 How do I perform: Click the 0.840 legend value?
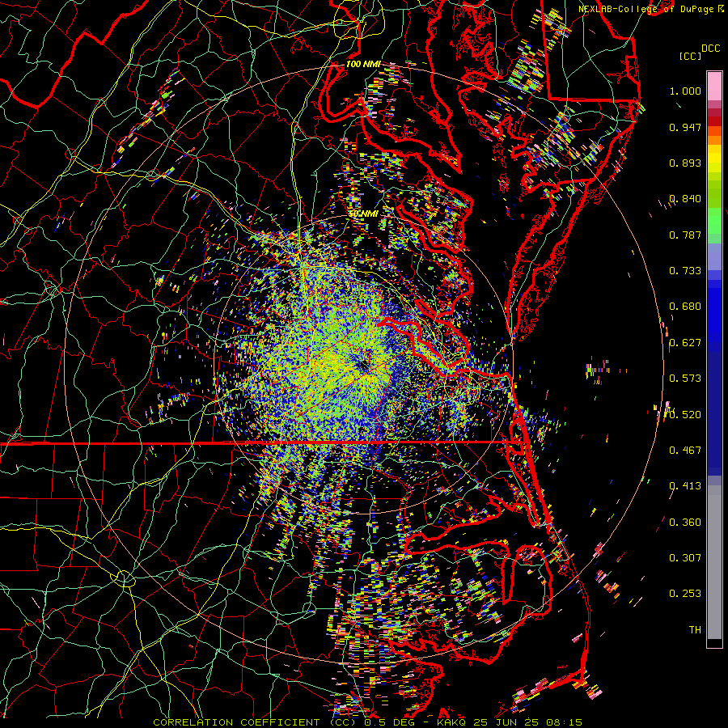pyautogui.click(x=685, y=199)
